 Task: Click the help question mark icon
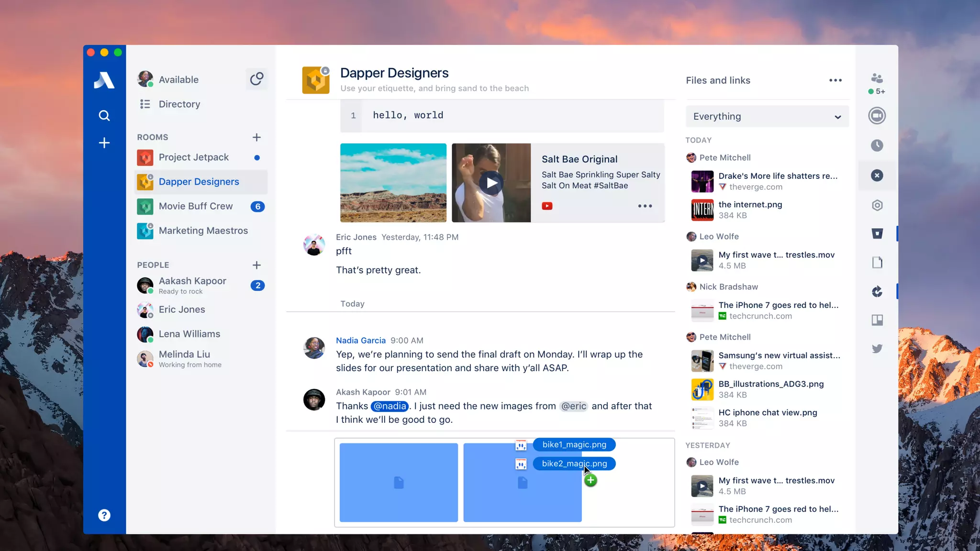point(104,515)
